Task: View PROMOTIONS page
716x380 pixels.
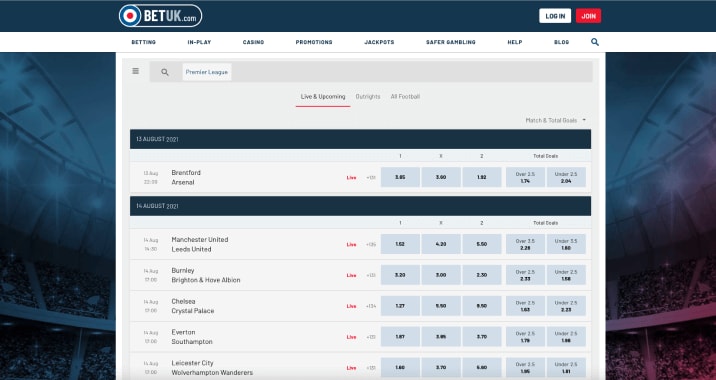Action: [x=314, y=42]
